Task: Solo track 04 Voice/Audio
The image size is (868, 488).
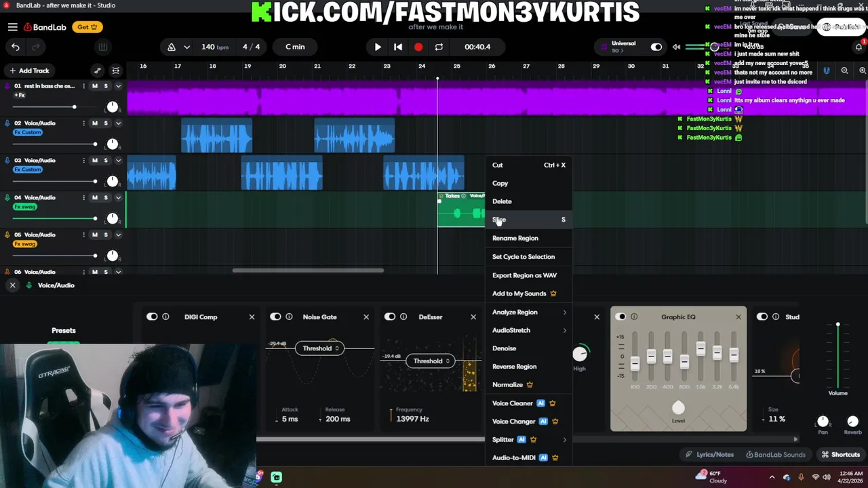Action: pos(106,198)
